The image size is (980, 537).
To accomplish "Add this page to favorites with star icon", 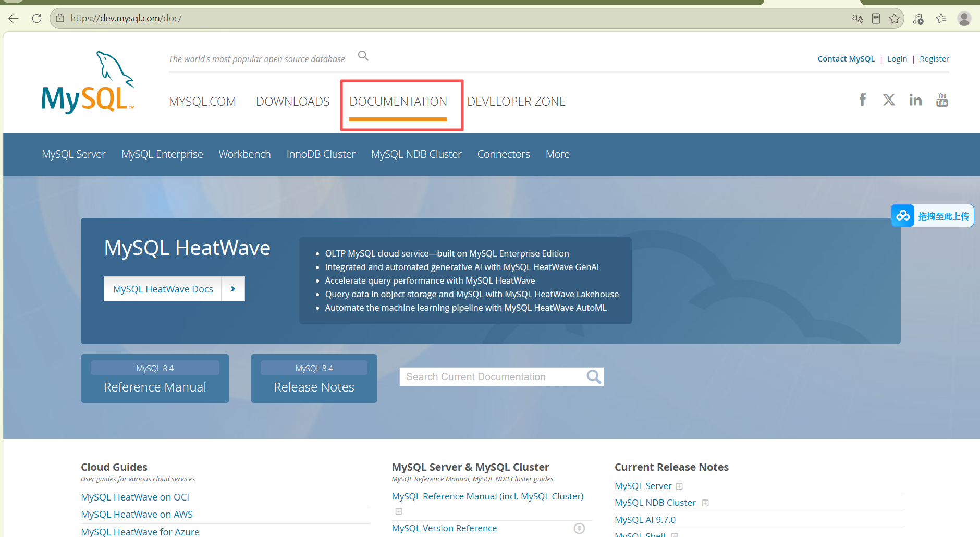I will pos(895,19).
